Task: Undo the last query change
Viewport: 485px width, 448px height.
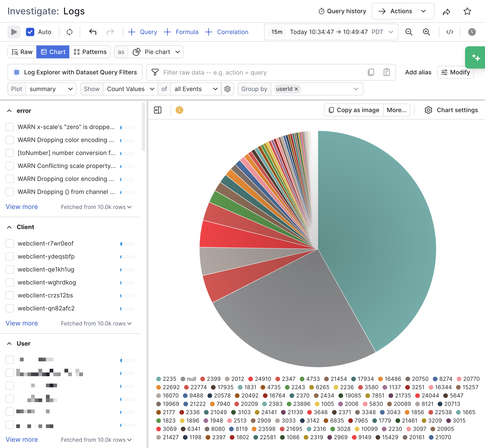Action: tap(93, 32)
